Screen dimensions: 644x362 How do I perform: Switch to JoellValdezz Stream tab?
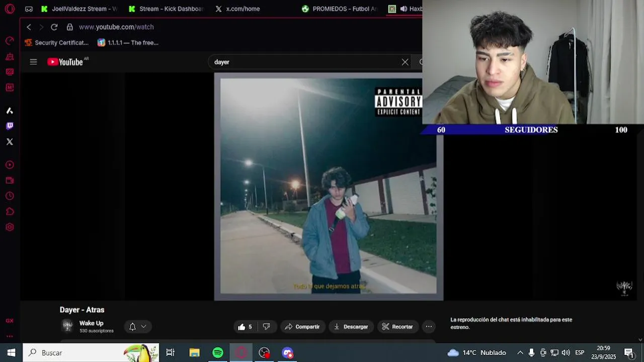(79, 9)
